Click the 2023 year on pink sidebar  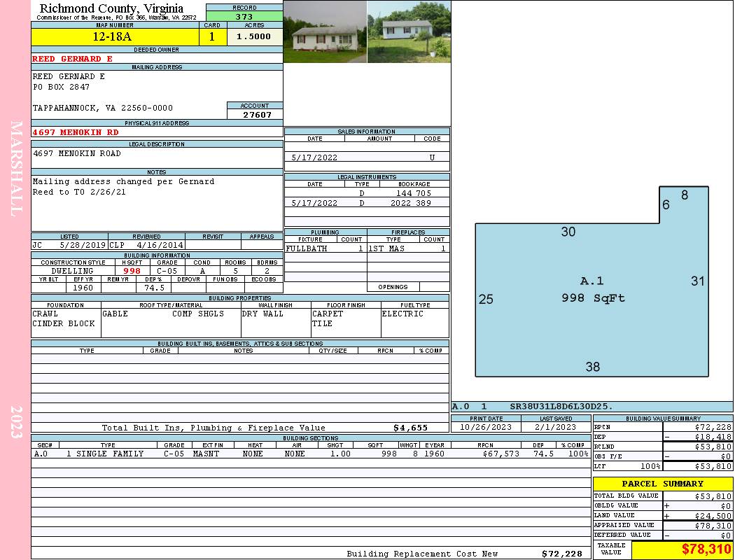tap(16, 422)
